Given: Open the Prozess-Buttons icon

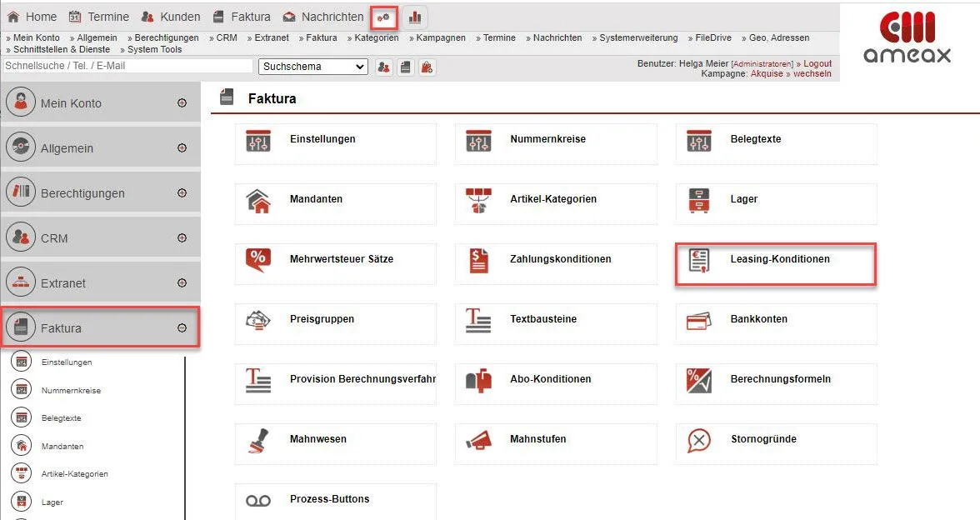Looking at the screenshot, I should (x=258, y=500).
